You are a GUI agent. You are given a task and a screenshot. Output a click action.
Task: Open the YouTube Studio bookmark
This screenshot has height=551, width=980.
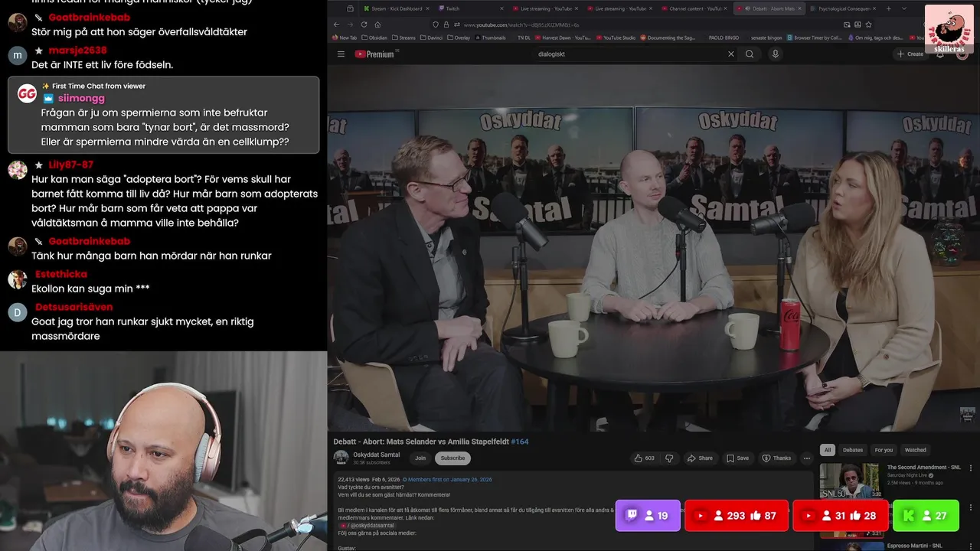tap(615, 37)
